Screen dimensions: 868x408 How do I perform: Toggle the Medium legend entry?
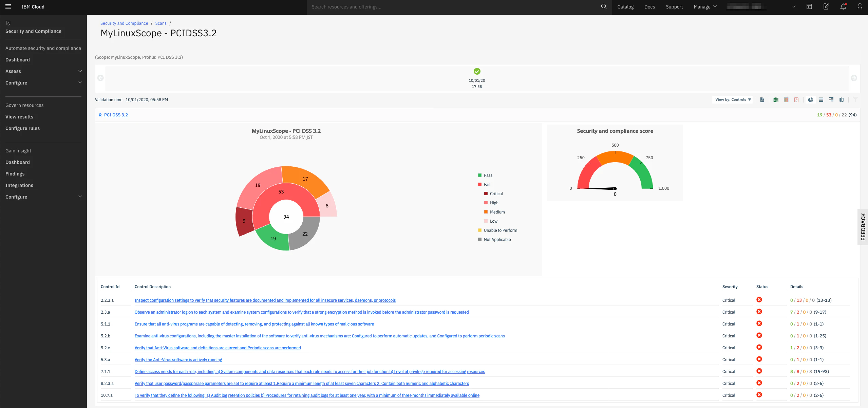point(494,212)
